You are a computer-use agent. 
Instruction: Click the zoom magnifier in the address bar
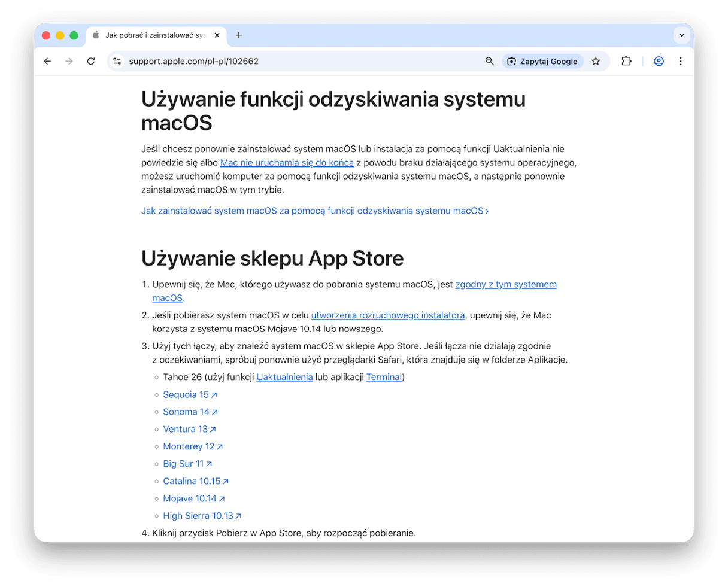pos(489,61)
